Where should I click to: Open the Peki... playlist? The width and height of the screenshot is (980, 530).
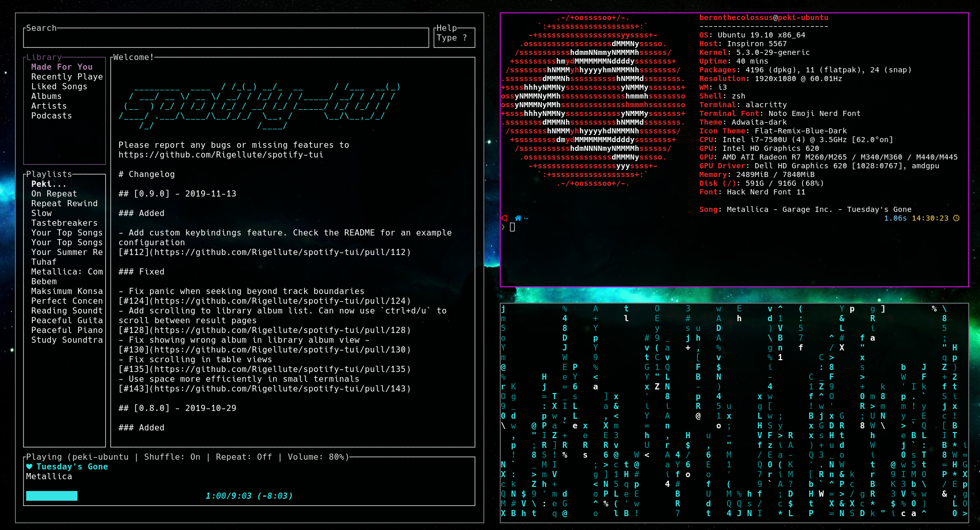49,184
